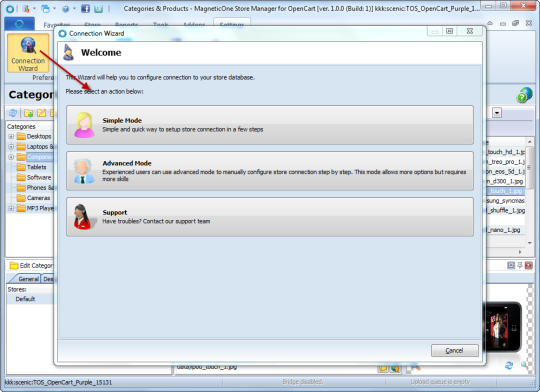Switch to the General tab in Edit Category
Viewport: 540px width, 392px height.
[x=28, y=279]
